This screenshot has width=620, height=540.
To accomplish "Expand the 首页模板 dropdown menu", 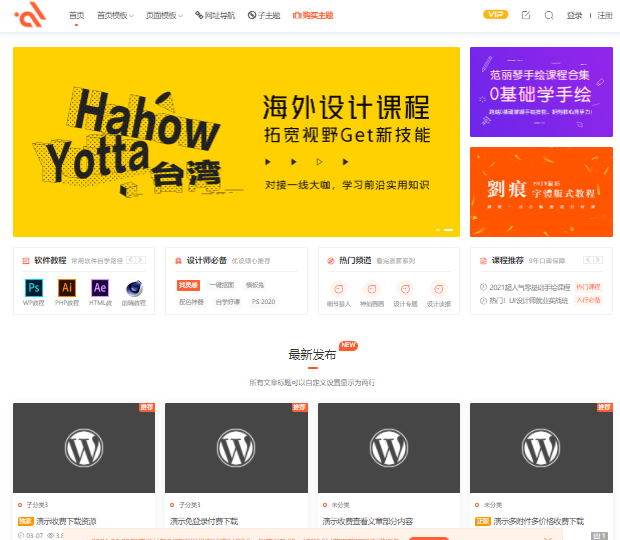I will point(115,15).
